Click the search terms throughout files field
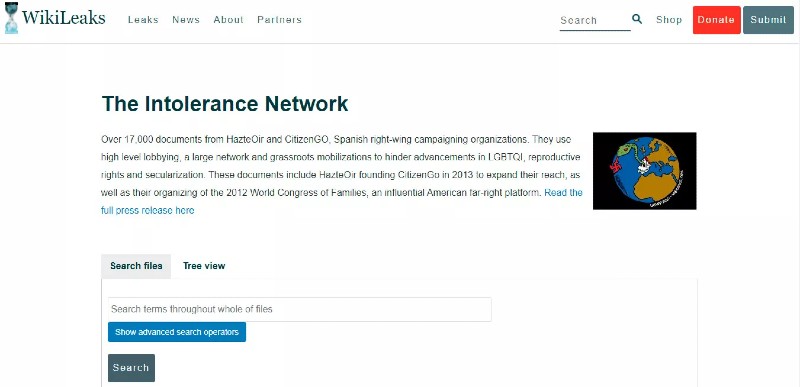Image resolution: width=800 pixels, height=387 pixels. pyautogui.click(x=300, y=309)
